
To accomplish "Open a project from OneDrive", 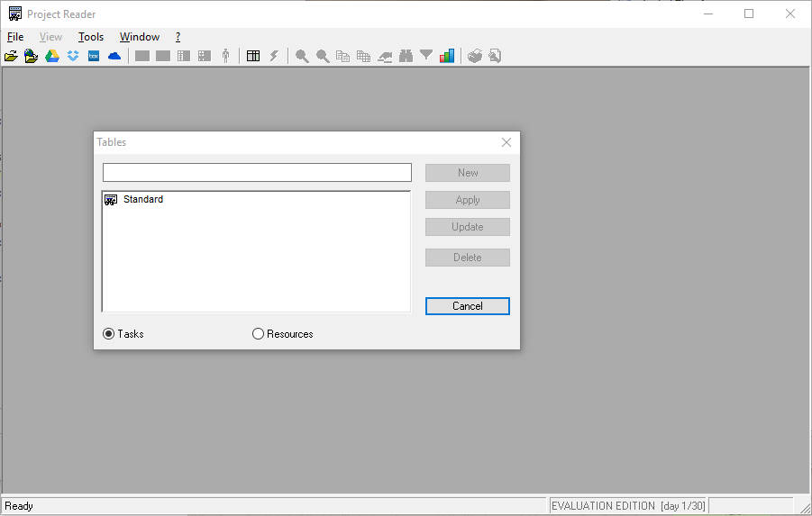I will click(114, 56).
